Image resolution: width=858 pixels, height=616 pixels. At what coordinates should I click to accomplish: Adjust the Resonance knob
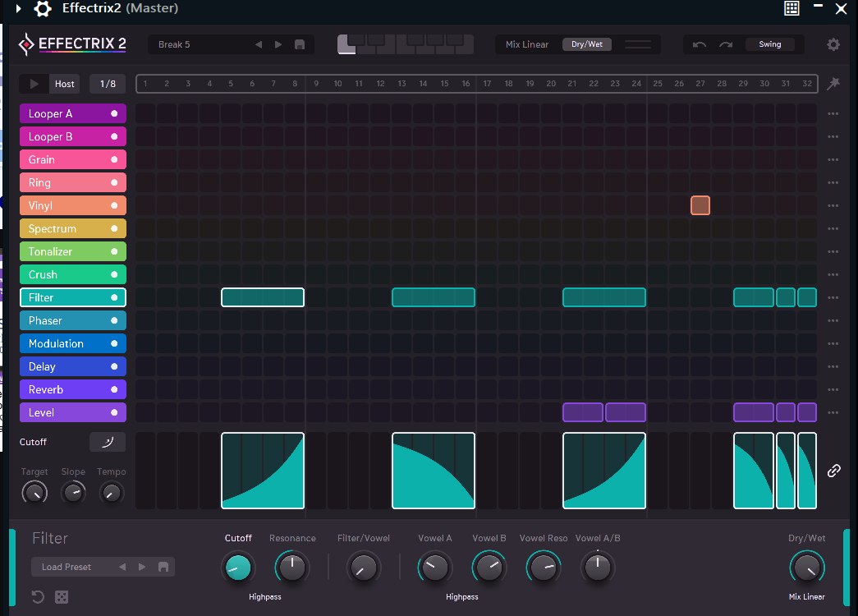(x=292, y=568)
